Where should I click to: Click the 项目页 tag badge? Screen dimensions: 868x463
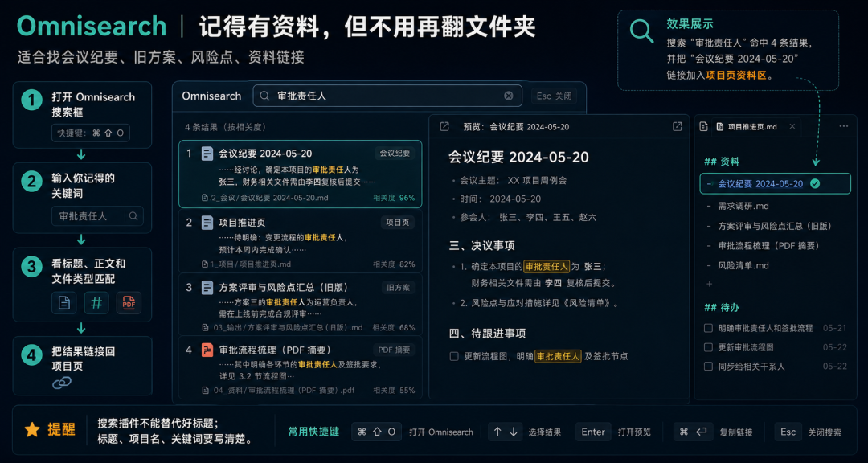(398, 223)
